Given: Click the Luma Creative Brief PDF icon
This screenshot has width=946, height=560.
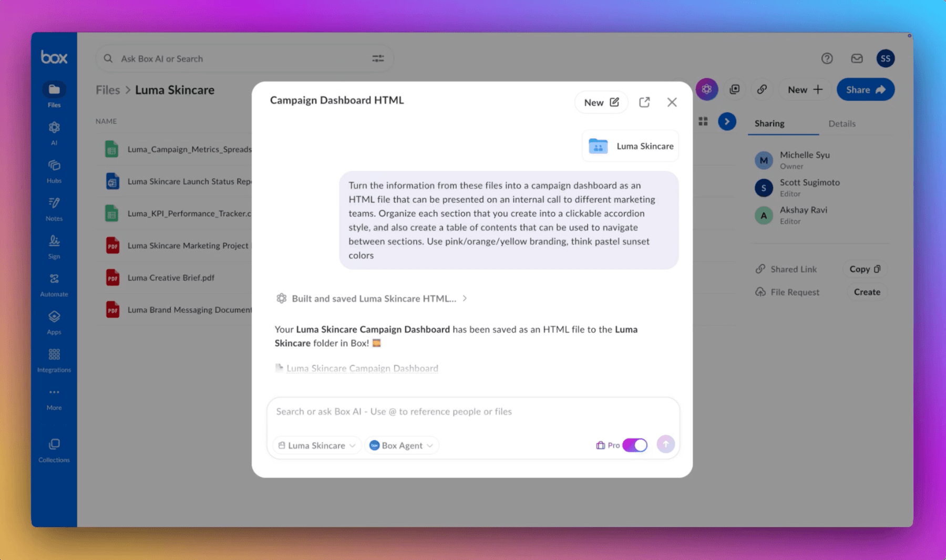Looking at the screenshot, I should [x=112, y=277].
